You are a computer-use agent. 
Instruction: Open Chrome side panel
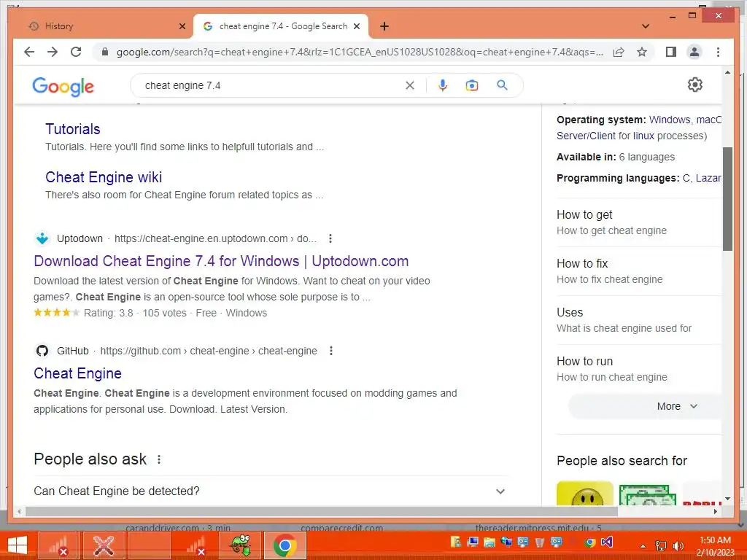coord(671,52)
